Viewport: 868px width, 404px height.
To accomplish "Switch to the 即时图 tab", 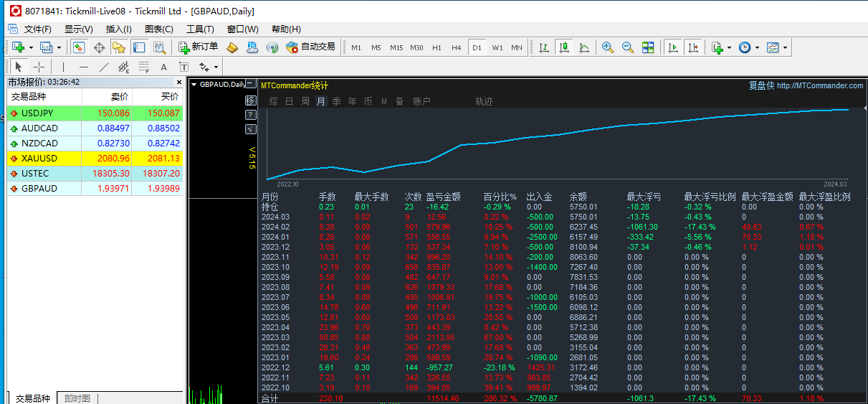I will [77, 398].
